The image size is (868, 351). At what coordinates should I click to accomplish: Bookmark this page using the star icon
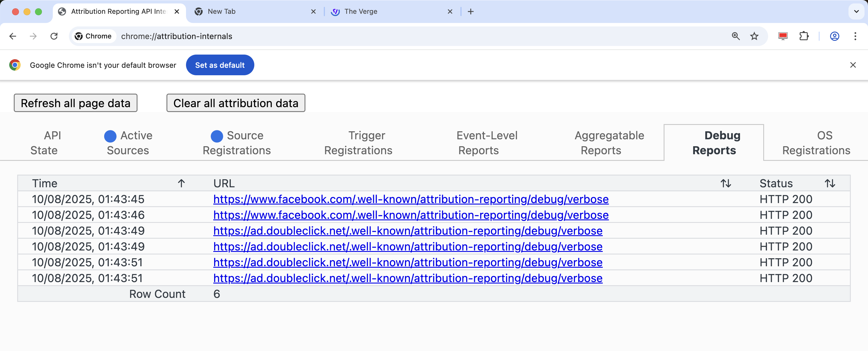click(x=754, y=36)
